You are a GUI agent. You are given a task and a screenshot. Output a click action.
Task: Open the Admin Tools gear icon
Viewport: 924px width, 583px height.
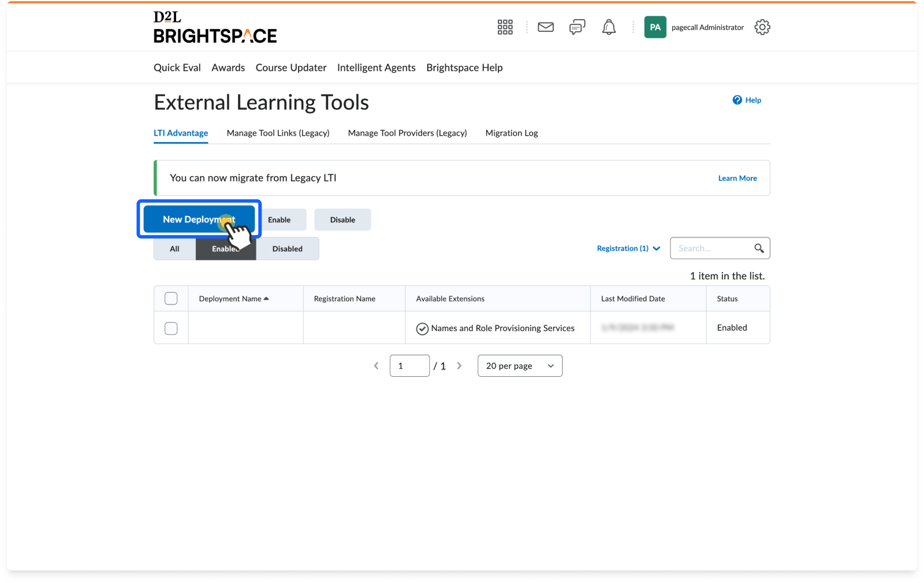click(x=762, y=27)
